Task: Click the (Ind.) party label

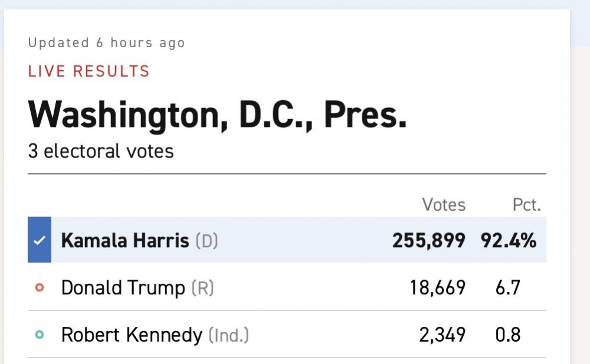Action: point(228,336)
